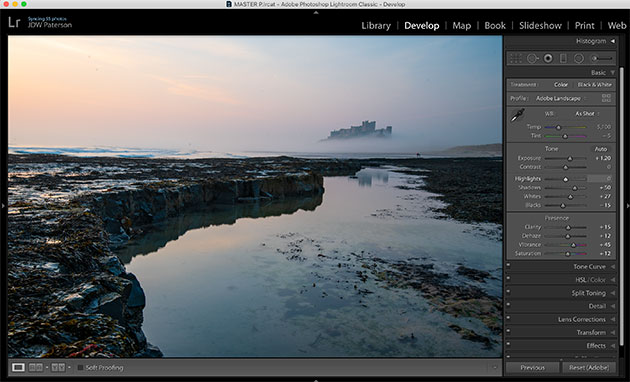The image size is (630, 382).
Task: Set Treatment to Color
Action: tap(560, 85)
